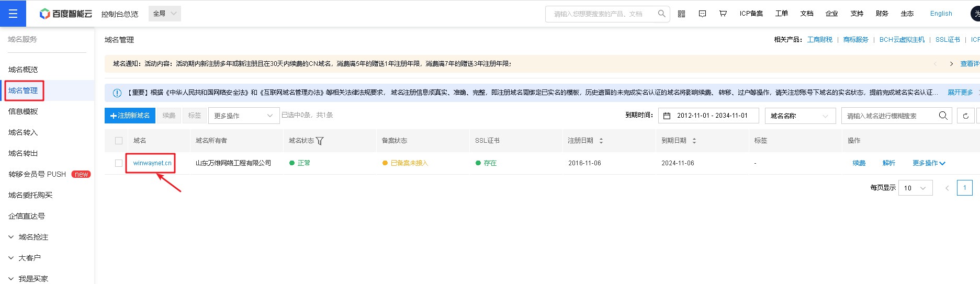Open 域名委托购买 in the sidebar
Image resolution: width=980 pixels, height=284 pixels.
[x=30, y=195]
